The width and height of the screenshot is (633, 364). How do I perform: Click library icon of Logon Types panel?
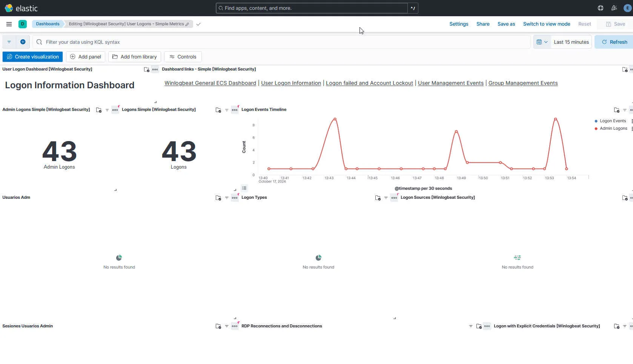coord(378,198)
